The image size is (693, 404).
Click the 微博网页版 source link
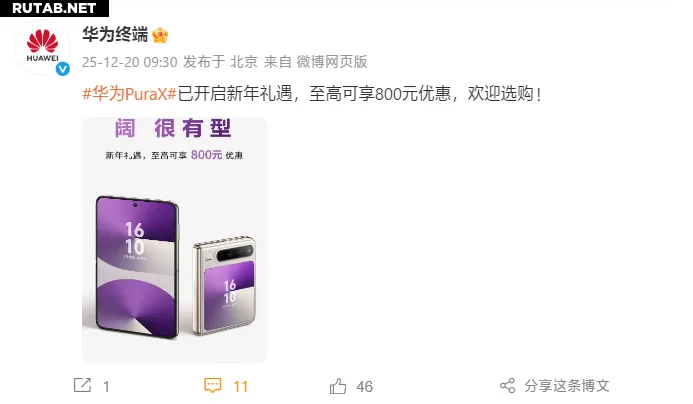point(331,62)
